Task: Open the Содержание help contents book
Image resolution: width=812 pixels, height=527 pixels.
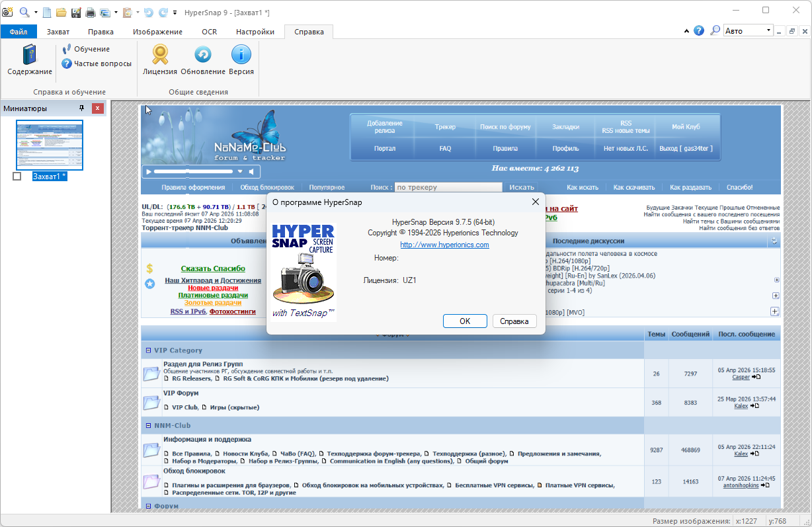Action: click(30, 60)
